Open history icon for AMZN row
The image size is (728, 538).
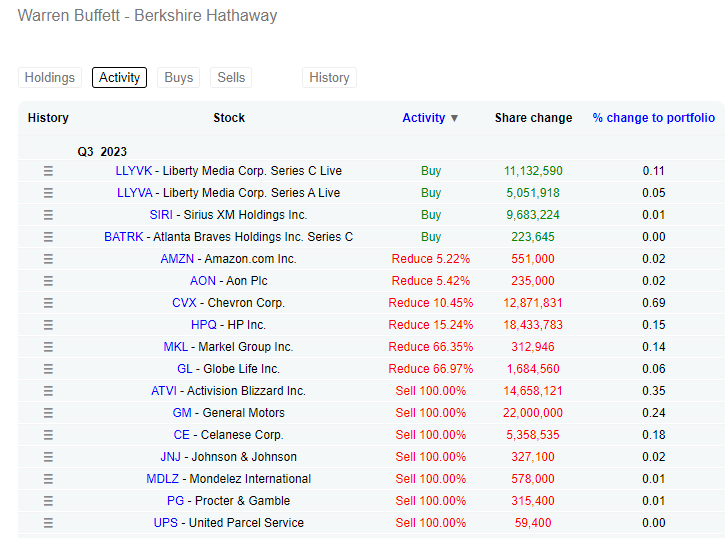(48, 259)
